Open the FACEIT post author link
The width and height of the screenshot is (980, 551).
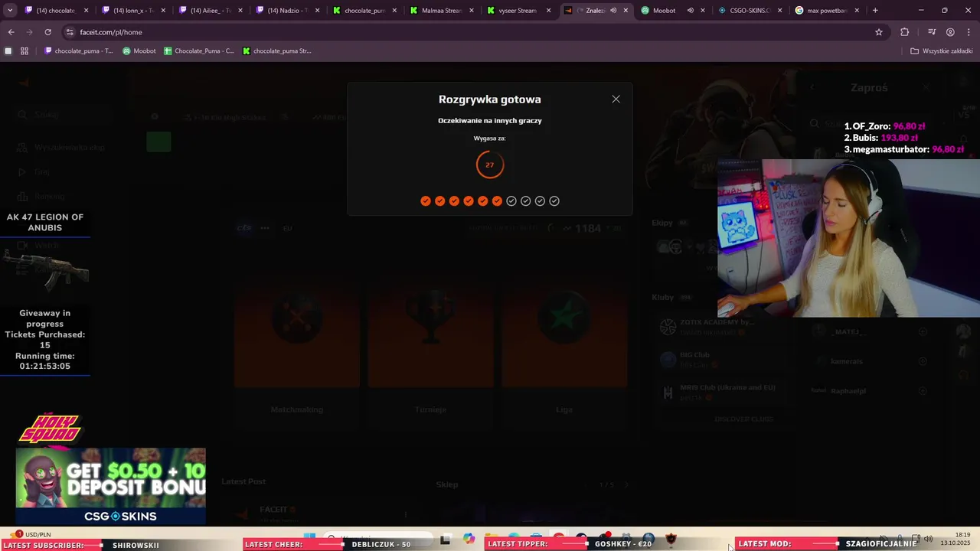(273, 510)
